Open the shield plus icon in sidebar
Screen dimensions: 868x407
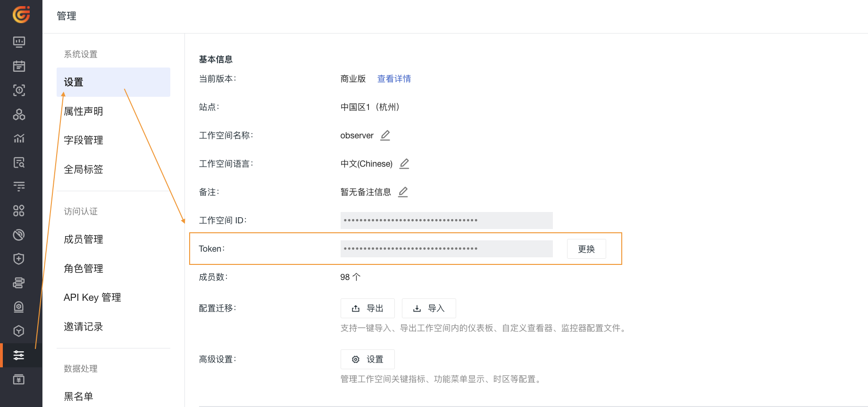pyautogui.click(x=19, y=259)
